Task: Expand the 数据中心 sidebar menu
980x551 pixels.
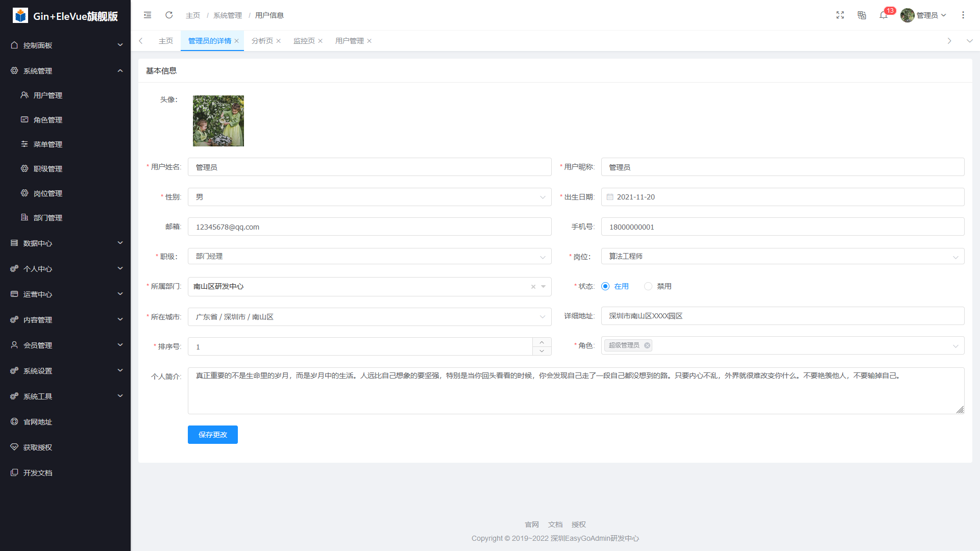Action: 65,243
